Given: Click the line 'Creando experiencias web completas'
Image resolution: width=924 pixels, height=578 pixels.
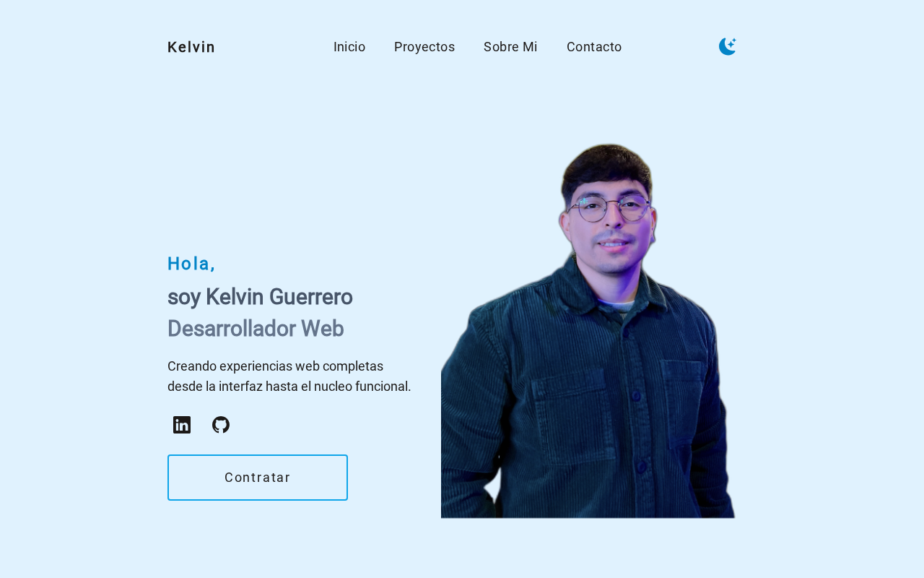Looking at the screenshot, I should [275, 366].
